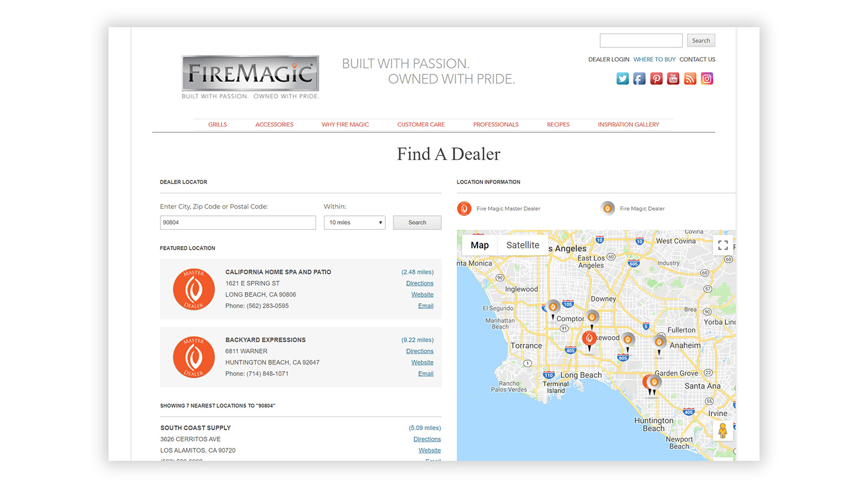The height and width of the screenshot is (488, 868).
Task: Open the Why Fire Magic menu
Action: [345, 124]
